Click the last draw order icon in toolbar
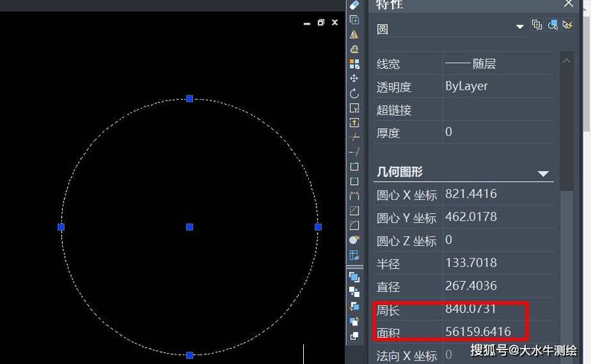 pos(354,336)
